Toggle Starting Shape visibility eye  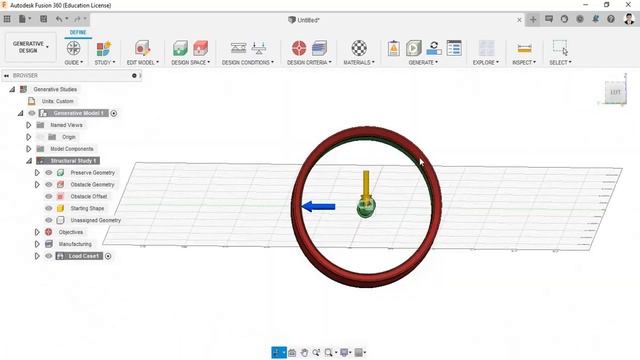pos(49,208)
